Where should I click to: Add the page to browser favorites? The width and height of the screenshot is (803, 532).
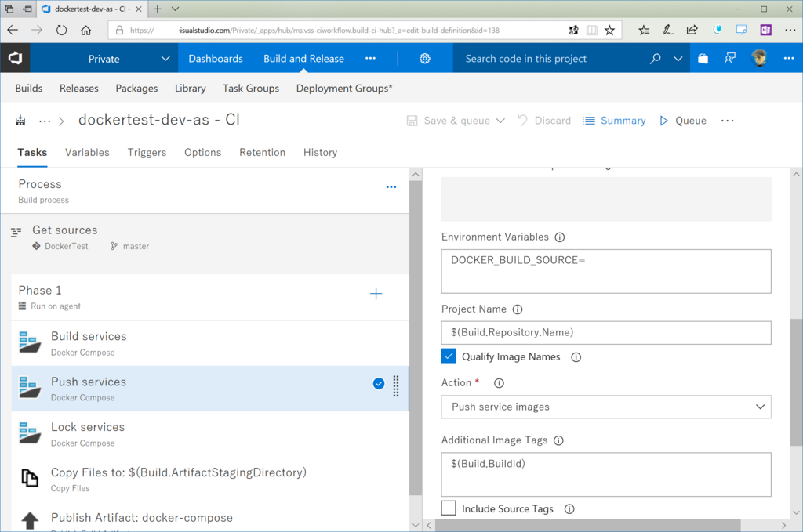[609, 31]
